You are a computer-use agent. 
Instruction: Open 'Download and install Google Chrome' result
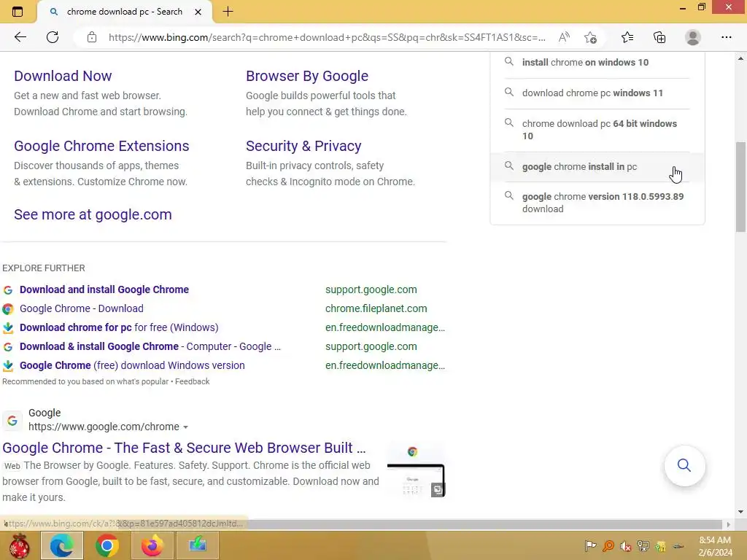(104, 289)
